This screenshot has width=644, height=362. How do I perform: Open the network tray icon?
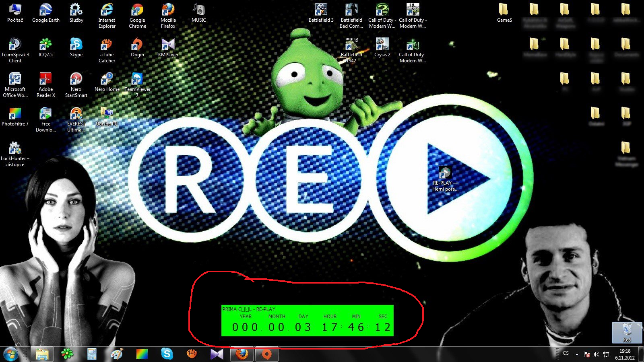click(x=606, y=354)
